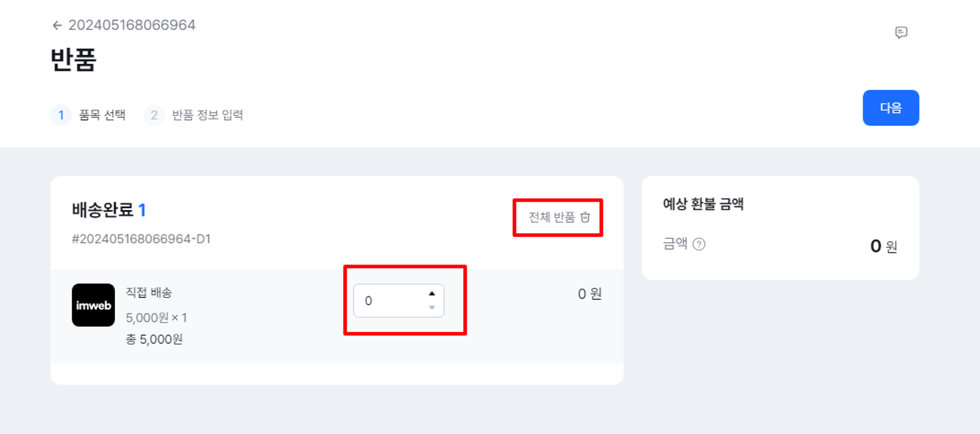Open the chat message icon at top right

click(x=901, y=32)
